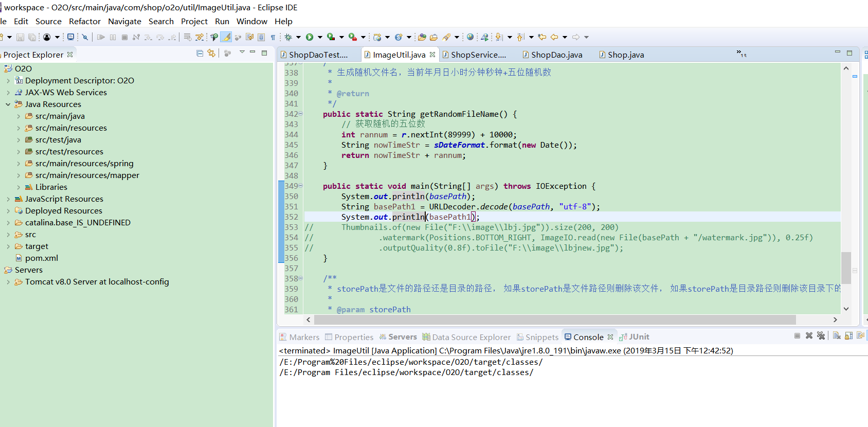Click the Step Into icon
Screen dimensions: 868x427
pyautogui.click(x=148, y=37)
